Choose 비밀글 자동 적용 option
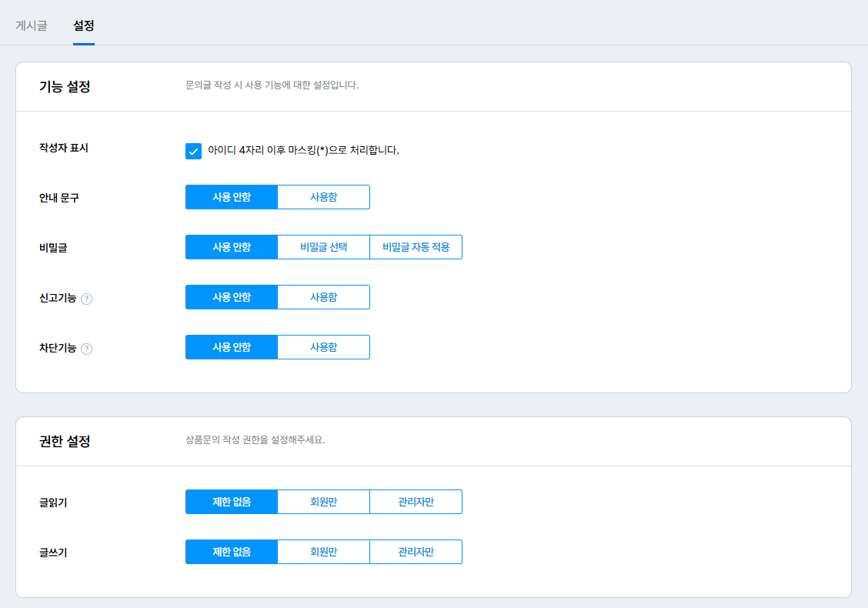Viewport: 868px width, 608px height. 416,247
